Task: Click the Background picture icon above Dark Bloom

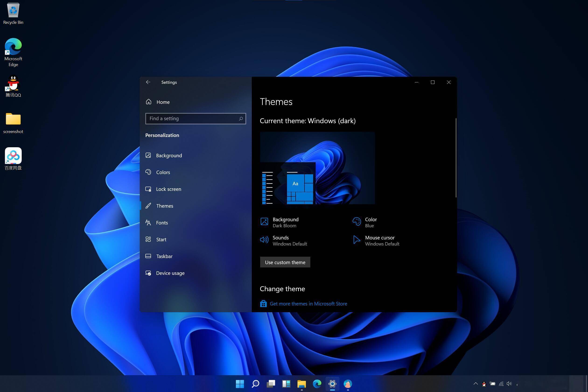Action: coord(264,221)
